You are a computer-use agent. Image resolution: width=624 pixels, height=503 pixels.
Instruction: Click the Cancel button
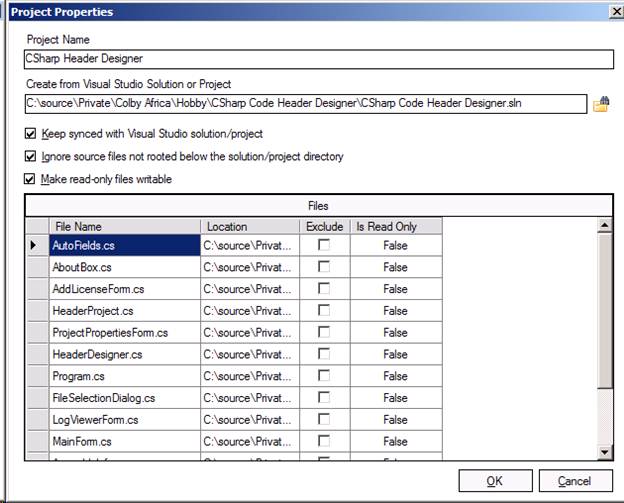tap(575, 481)
